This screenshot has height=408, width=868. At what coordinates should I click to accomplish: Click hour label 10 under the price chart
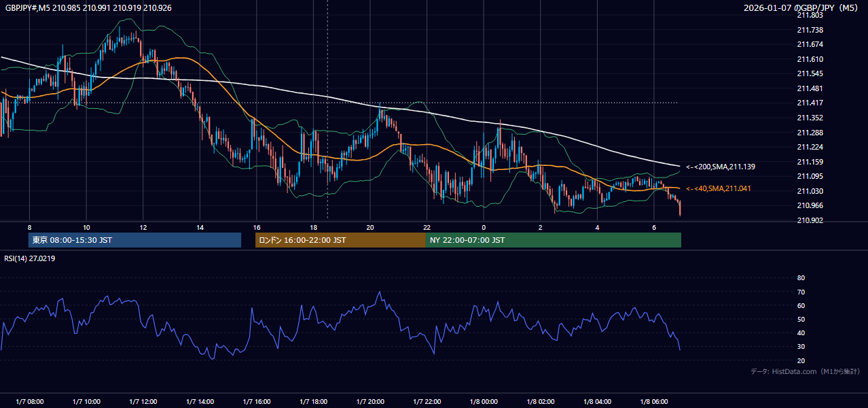pos(86,226)
